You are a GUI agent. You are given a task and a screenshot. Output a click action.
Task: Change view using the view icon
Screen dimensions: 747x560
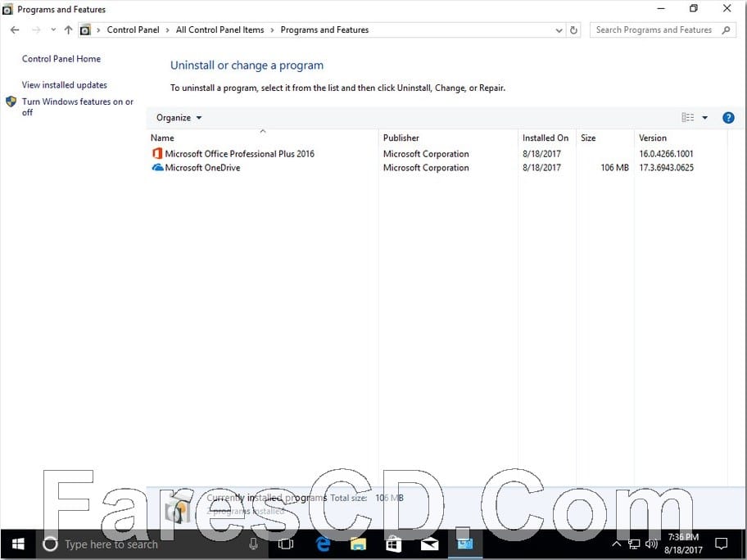pyautogui.click(x=687, y=118)
